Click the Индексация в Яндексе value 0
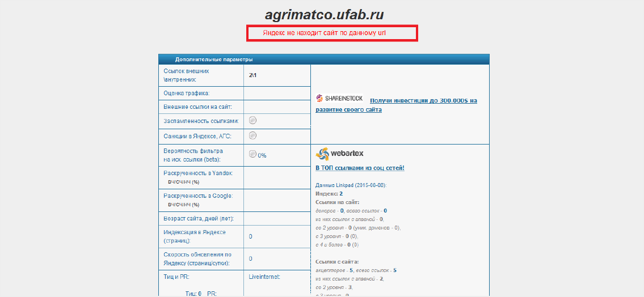This screenshot has width=644, height=297. (x=250, y=236)
